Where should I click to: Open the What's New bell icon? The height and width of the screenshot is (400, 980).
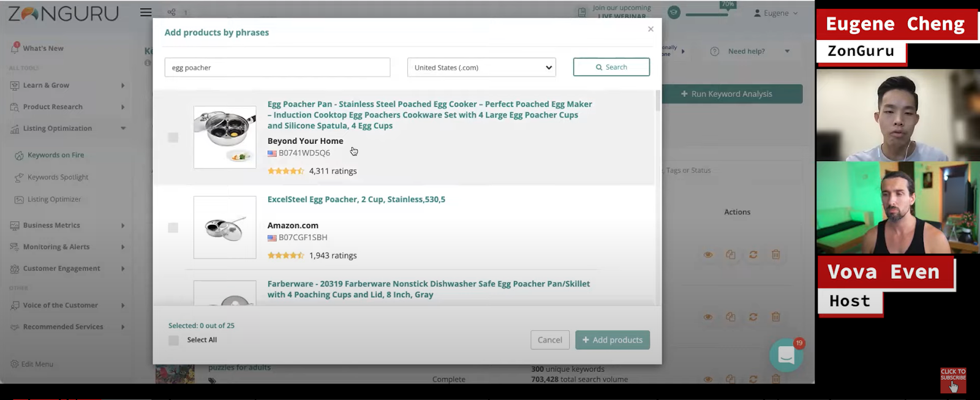15,47
